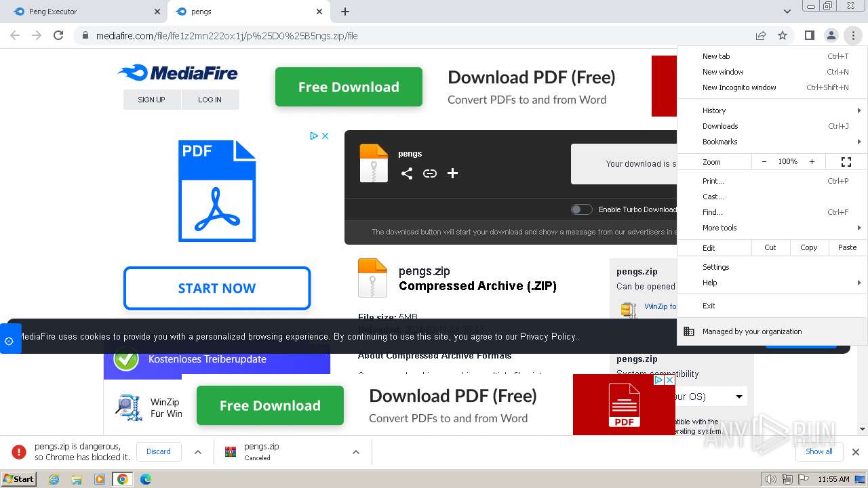Click the share page icon in address bar
The width and height of the screenshot is (868, 488).
[761, 35]
